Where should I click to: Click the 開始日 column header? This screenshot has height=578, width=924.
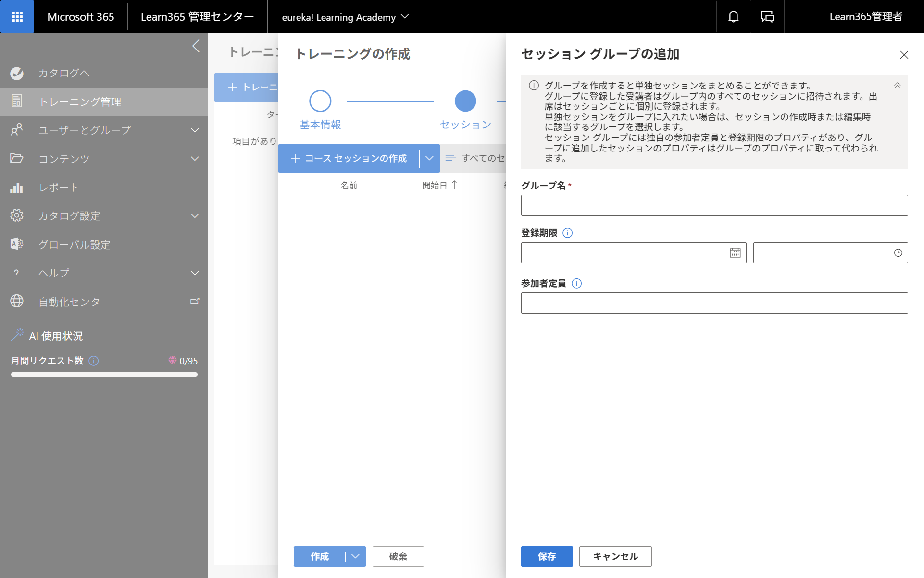435,185
